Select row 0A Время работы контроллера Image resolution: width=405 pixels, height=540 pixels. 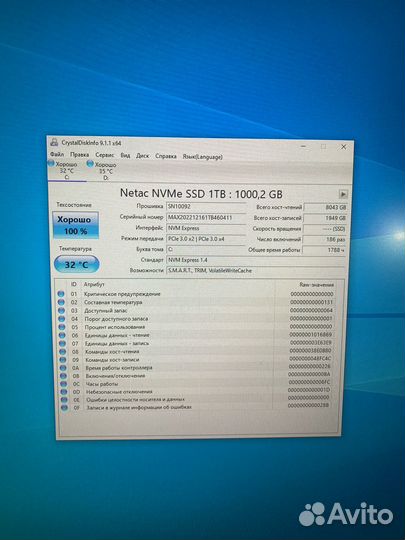(196, 368)
